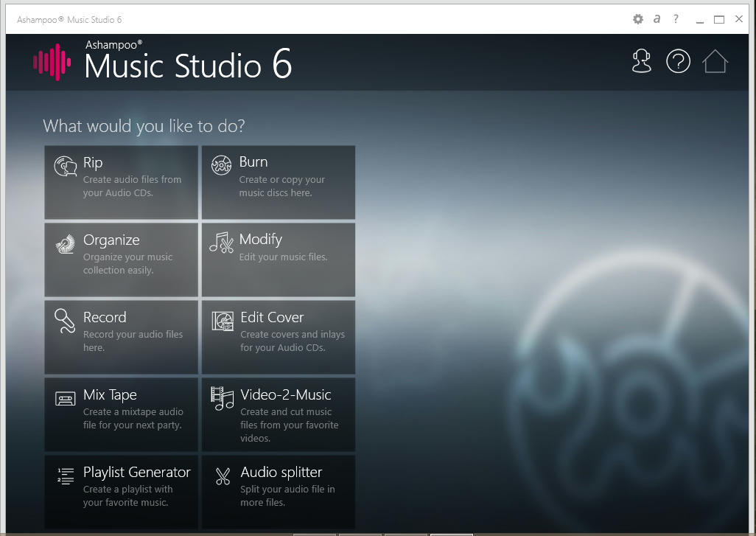This screenshot has width=756, height=536.
Task: Open help with the circled question mark
Action: [x=678, y=61]
